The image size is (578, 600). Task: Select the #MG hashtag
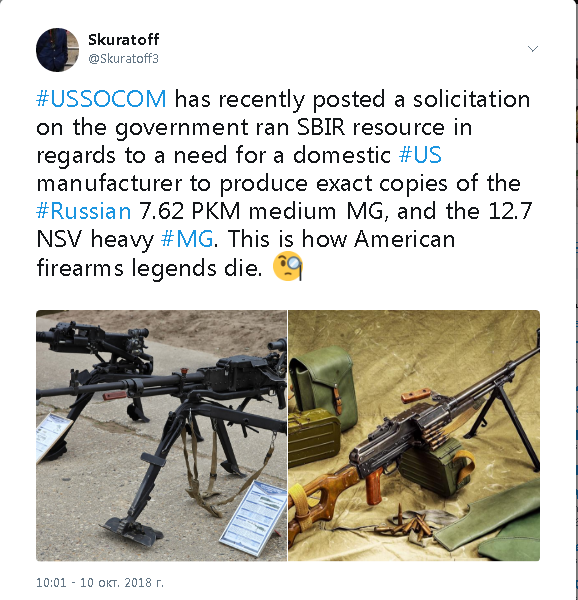(187, 239)
